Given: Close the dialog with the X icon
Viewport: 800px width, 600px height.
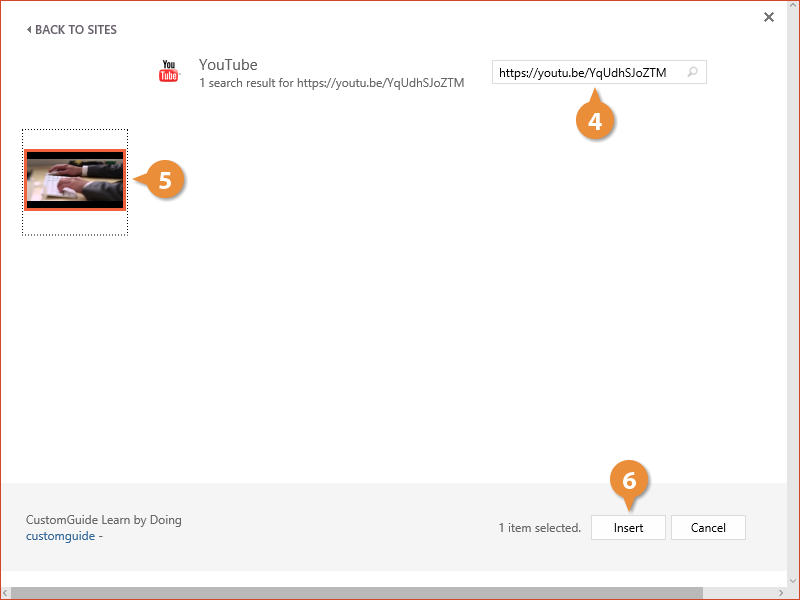Looking at the screenshot, I should pyautogui.click(x=769, y=17).
